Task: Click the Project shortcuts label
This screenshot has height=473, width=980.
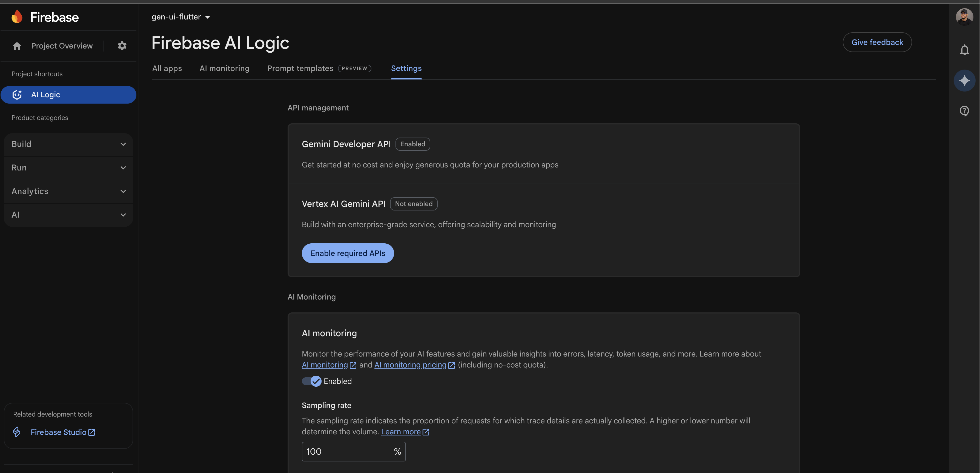Action: (x=37, y=74)
